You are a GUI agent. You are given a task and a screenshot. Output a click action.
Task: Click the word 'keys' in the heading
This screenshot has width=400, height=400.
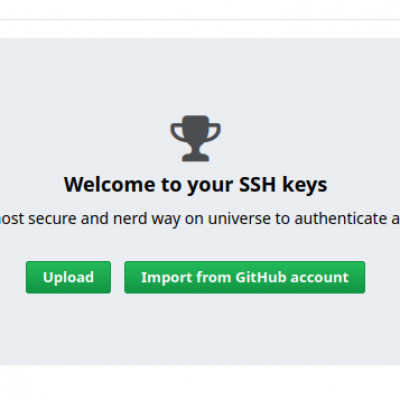point(305,185)
